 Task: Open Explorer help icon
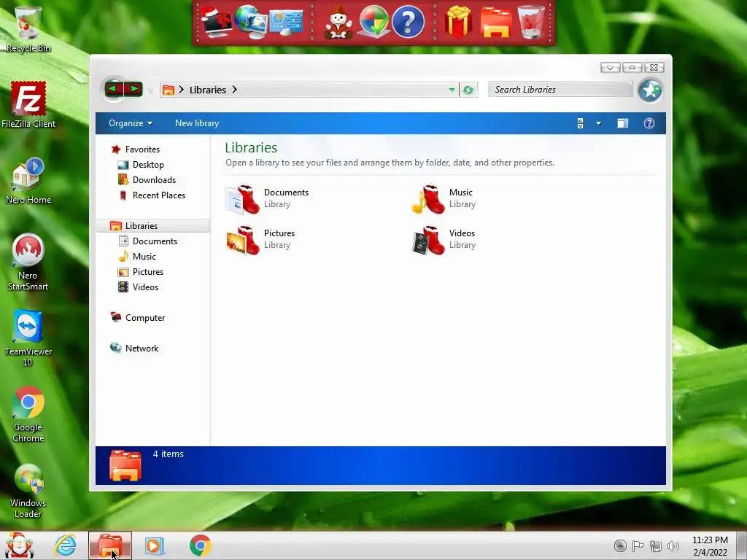[x=649, y=123]
